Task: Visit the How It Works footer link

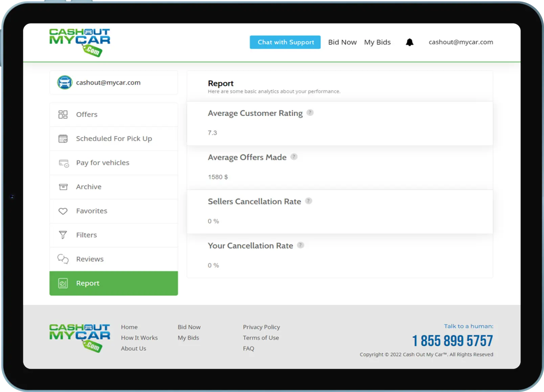Action: pos(139,338)
